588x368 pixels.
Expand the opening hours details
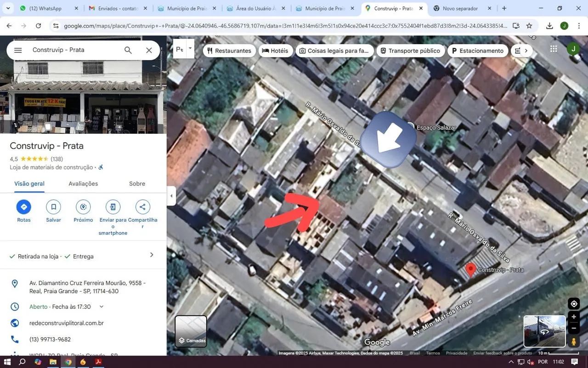click(x=102, y=307)
